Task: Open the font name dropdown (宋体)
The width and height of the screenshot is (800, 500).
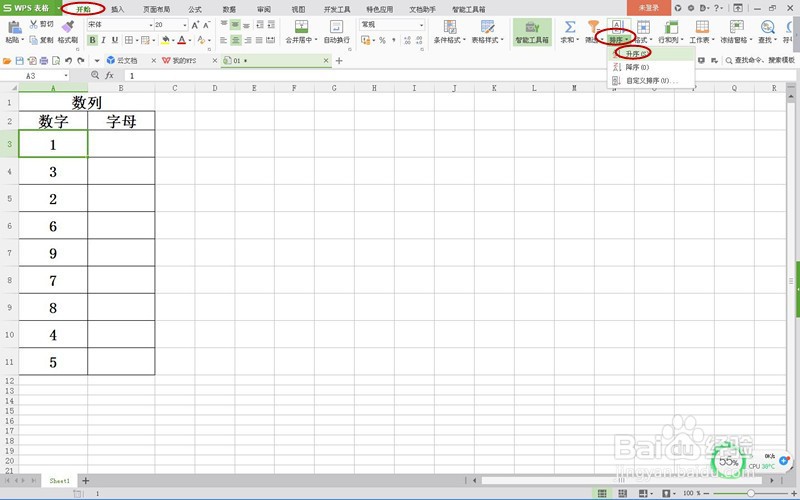Action: coord(151,25)
